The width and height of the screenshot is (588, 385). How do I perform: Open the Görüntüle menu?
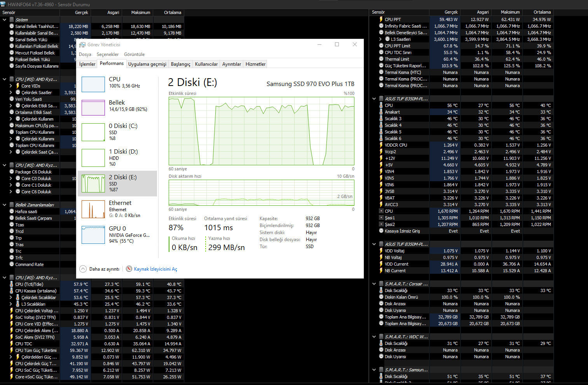(134, 54)
